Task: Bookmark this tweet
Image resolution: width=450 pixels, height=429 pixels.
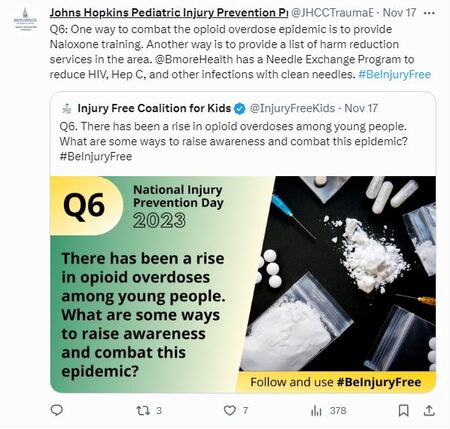Action: pyautogui.click(x=404, y=411)
